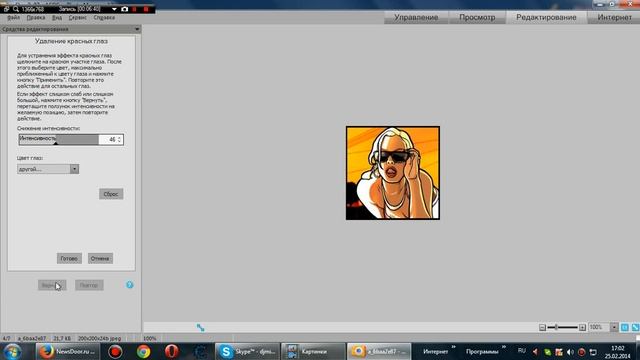The image size is (640, 360).
Task: Click the Сброс reset button
Action: (111, 194)
